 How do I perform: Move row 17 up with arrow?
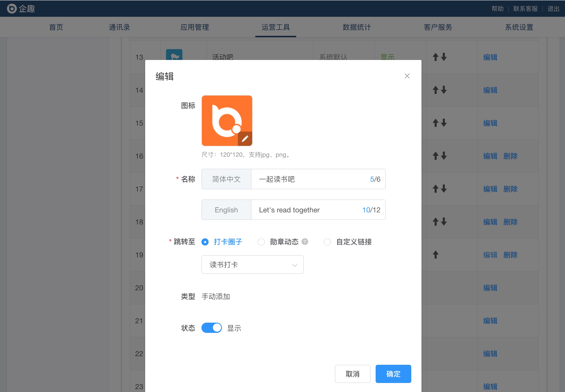tap(435, 189)
